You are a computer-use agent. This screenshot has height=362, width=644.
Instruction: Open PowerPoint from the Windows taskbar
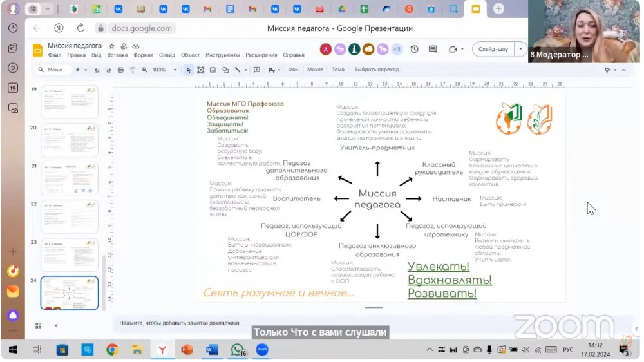(187, 350)
